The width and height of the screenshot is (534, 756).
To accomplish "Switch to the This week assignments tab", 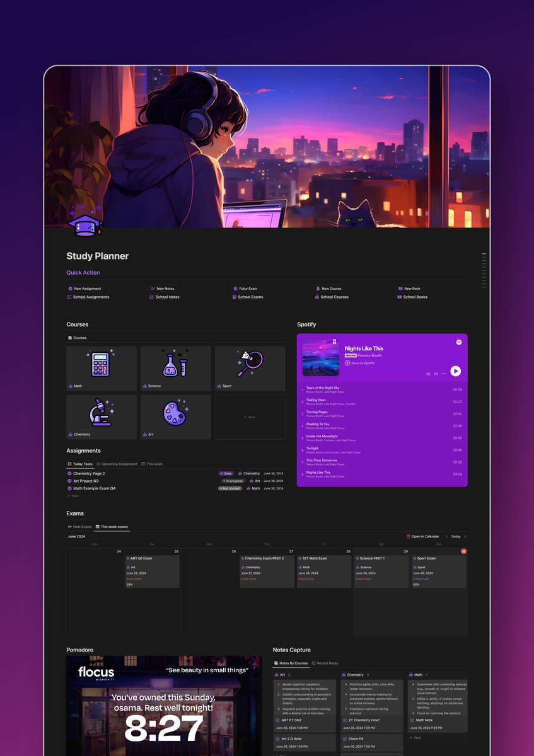I will point(152,464).
